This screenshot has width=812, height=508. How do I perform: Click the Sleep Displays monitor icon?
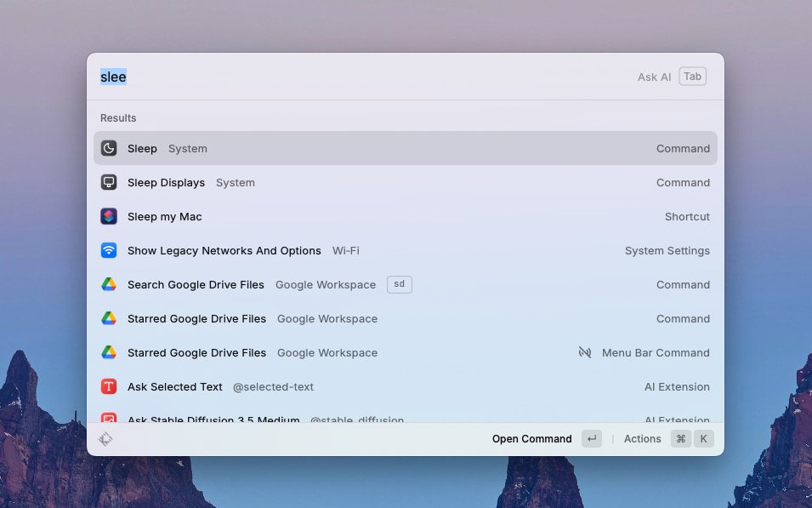(109, 182)
